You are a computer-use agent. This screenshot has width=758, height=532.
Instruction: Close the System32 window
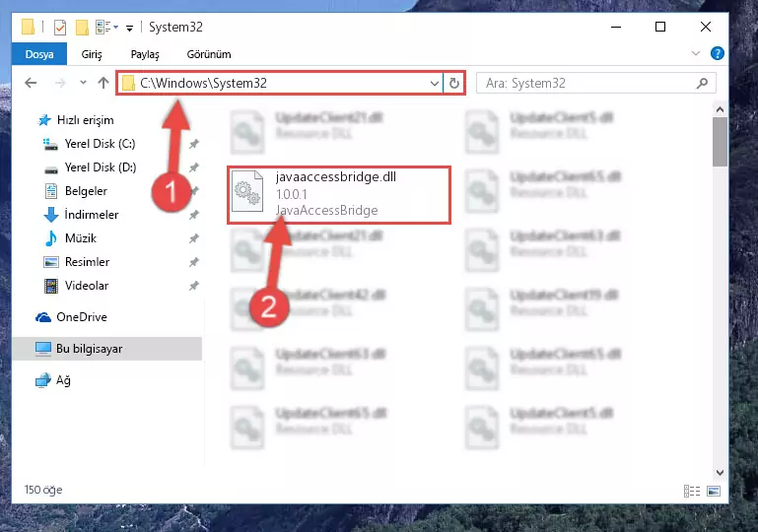tap(706, 27)
